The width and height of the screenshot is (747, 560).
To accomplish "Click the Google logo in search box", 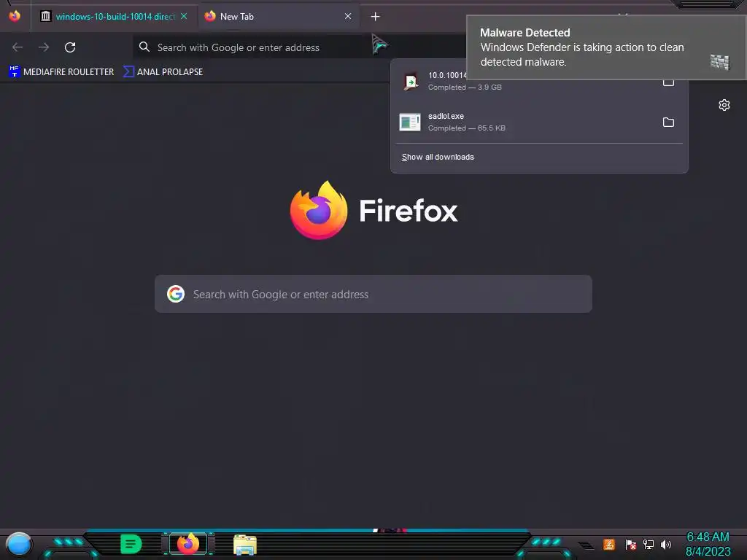I will coord(176,294).
